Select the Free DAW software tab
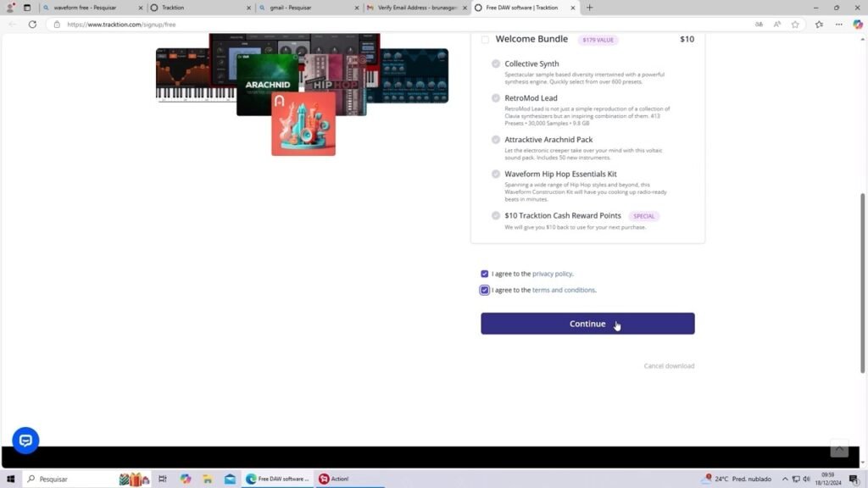This screenshot has height=488, width=868. (x=525, y=8)
